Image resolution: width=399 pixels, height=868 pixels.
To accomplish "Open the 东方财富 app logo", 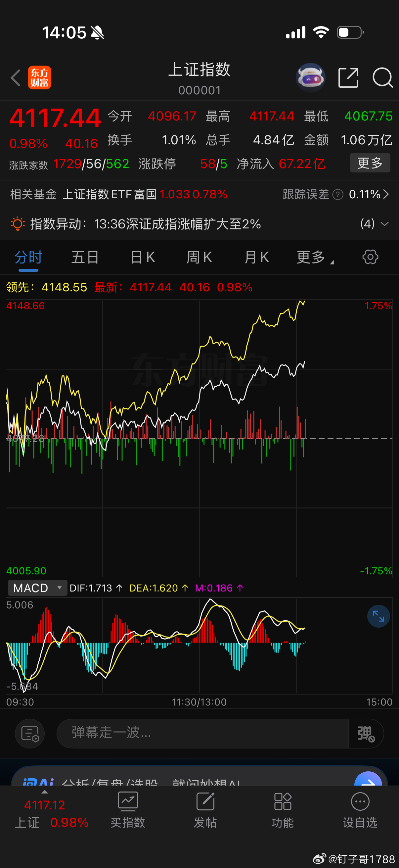I will tap(39, 77).
